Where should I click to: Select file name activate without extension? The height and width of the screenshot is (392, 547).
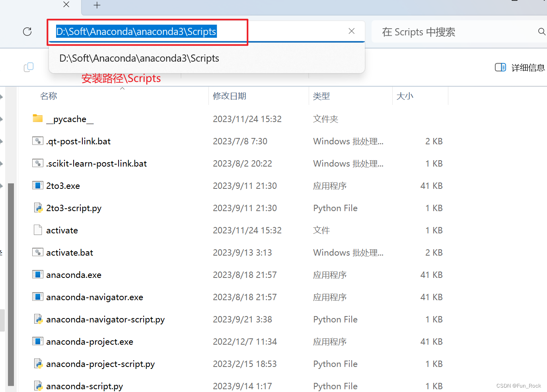tap(62, 230)
